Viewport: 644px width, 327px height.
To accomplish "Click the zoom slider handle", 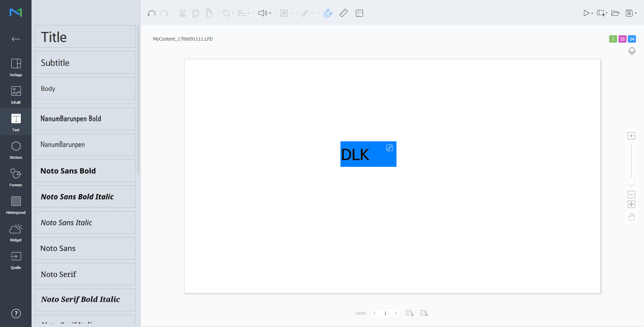I will click(631, 182).
